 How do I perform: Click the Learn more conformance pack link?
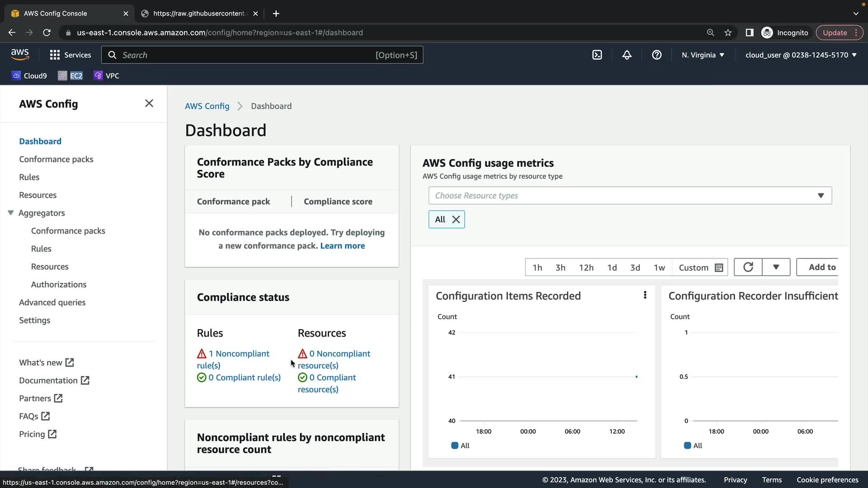[x=342, y=246]
